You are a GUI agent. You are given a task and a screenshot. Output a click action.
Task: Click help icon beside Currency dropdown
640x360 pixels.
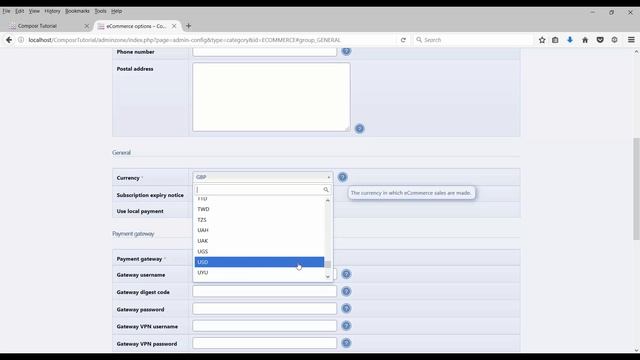pyautogui.click(x=342, y=177)
